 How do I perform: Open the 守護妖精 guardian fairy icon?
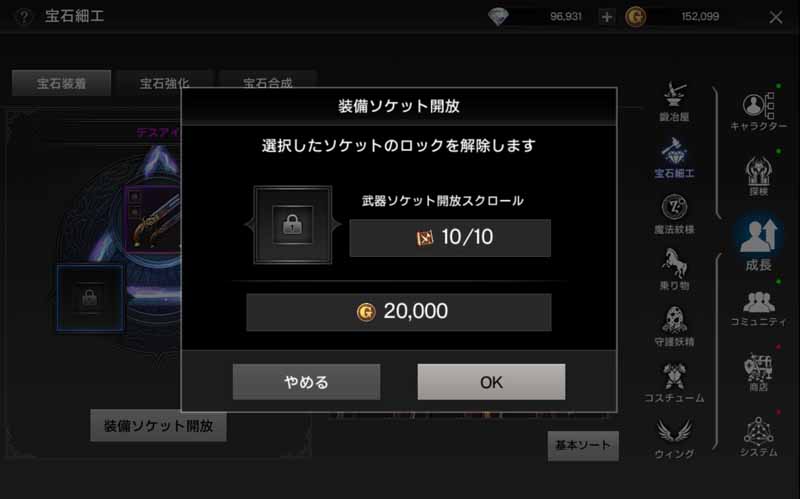tap(674, 326)
